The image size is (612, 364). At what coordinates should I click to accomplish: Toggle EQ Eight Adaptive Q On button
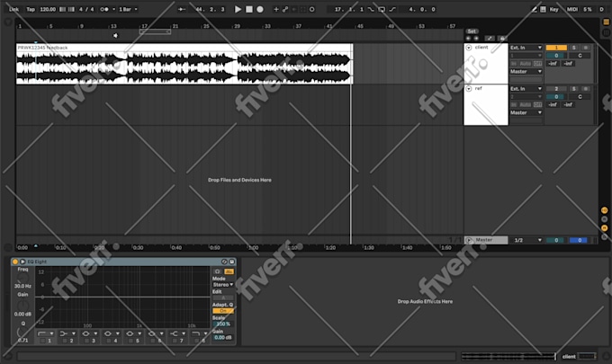223,311
